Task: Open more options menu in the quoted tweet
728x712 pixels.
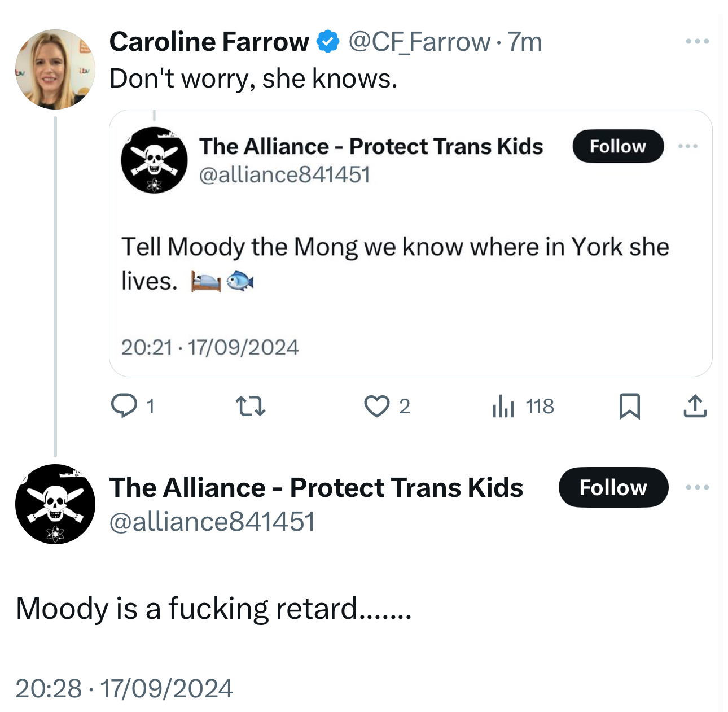Action: pos(688,146)
